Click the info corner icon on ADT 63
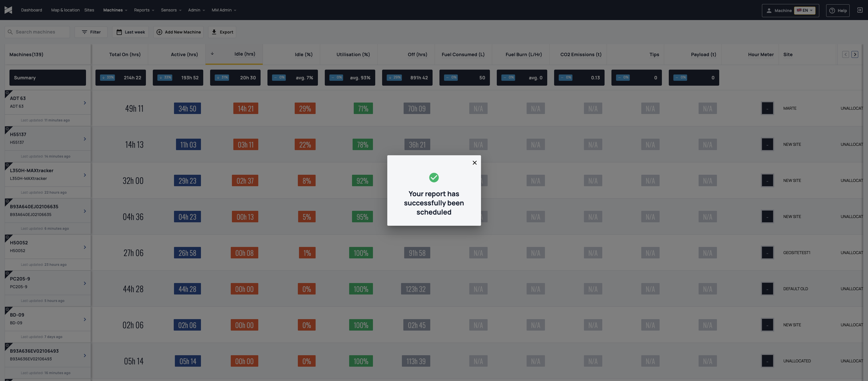 point(7,93)
